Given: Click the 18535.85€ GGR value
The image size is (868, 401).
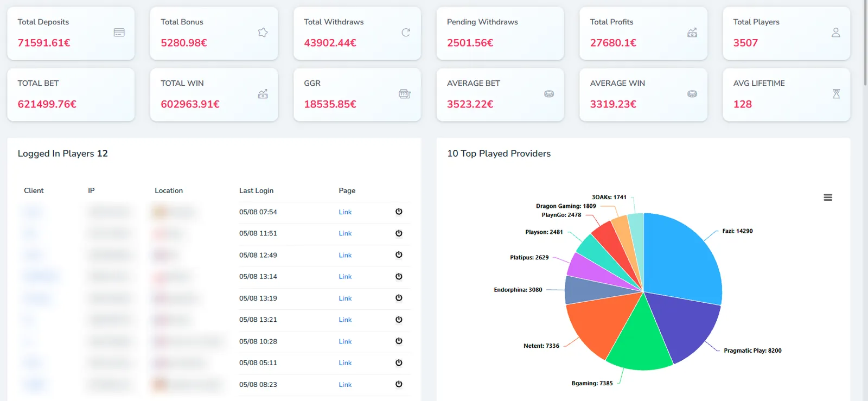Looking at the screenshot, I should pyautogui.click(x=330, y=104).
